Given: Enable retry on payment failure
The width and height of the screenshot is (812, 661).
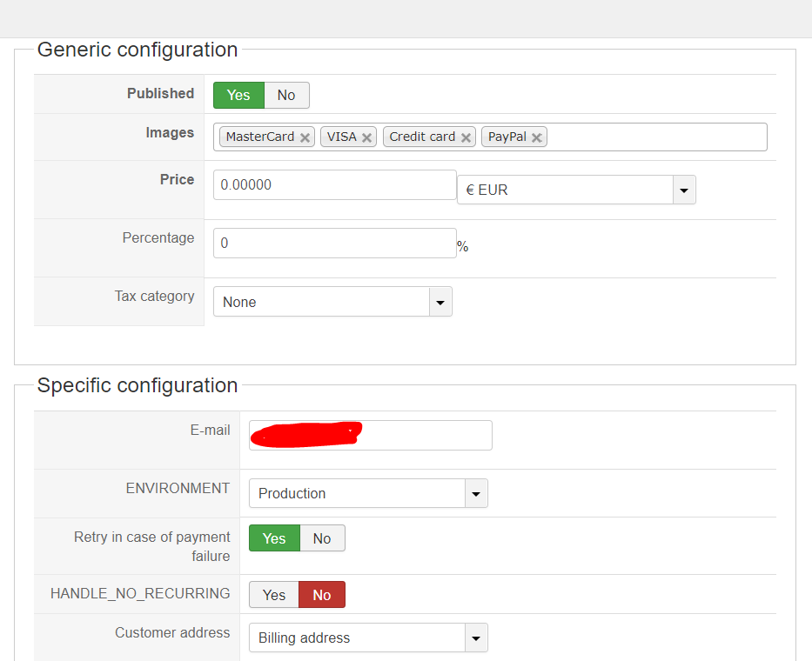Looking at the screenshot, I should (x=274, y=538).
